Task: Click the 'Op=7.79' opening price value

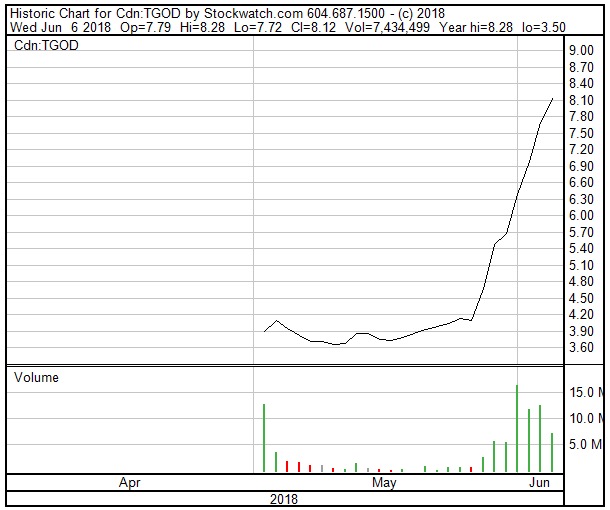Action: click(x=145, y=27)
